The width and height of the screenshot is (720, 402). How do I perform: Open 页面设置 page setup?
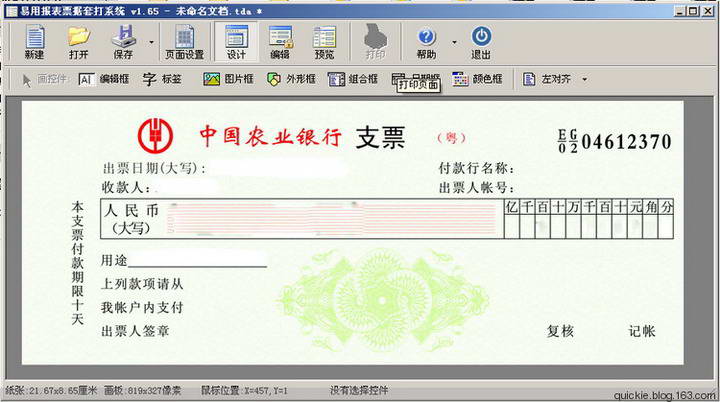click(184, 42)
